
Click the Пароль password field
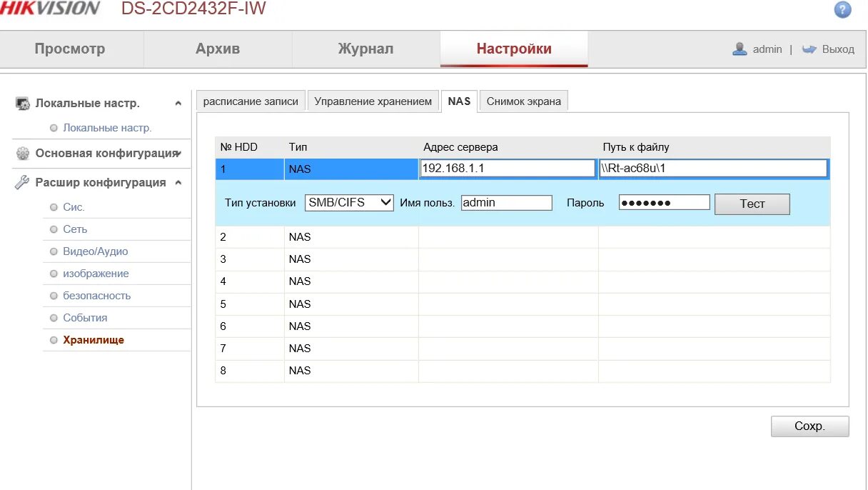pos(665,203)
